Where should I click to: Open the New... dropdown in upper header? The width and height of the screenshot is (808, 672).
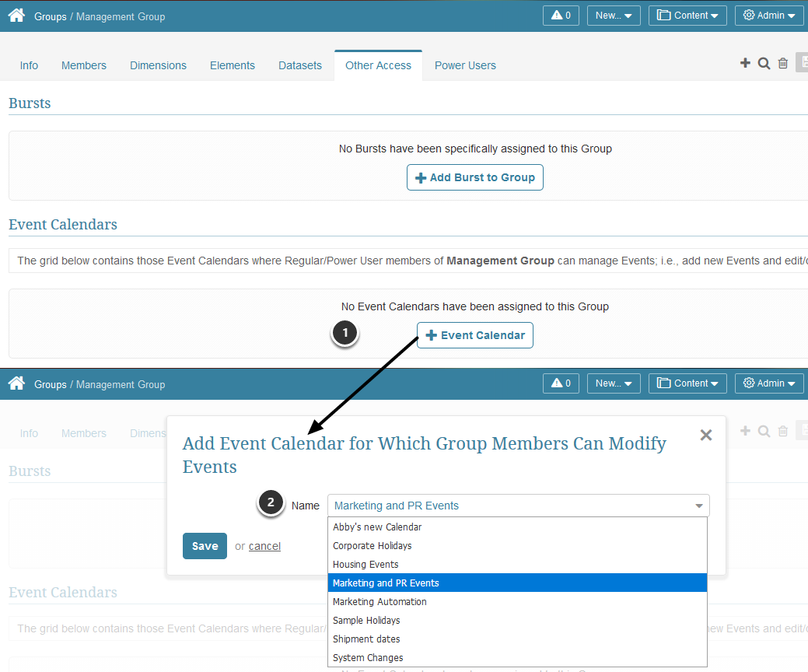tap(614, 16)
